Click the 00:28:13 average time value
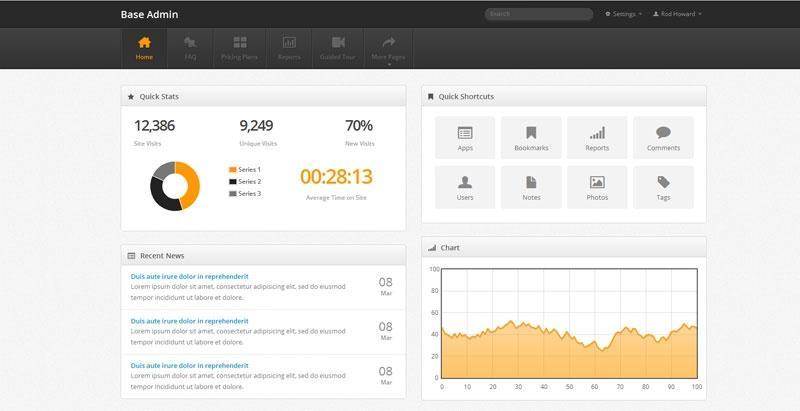The height and width of the screenshot is (411, 800). 336,177
